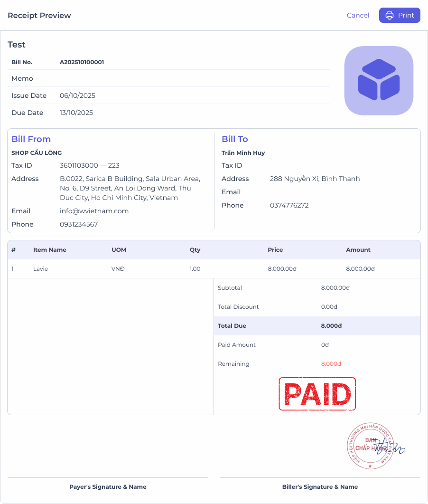Click the UOM column header
Screen dimensions: 428x504
click(x=119, y=250)
